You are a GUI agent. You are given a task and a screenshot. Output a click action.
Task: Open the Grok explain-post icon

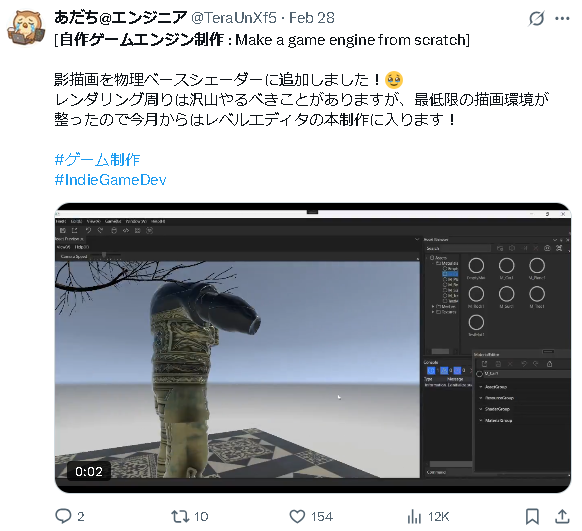click(x=536, y=18)
